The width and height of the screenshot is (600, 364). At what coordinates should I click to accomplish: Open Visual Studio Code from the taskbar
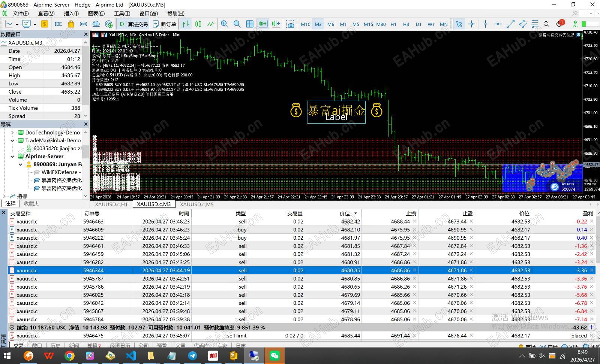click(131, 355)
